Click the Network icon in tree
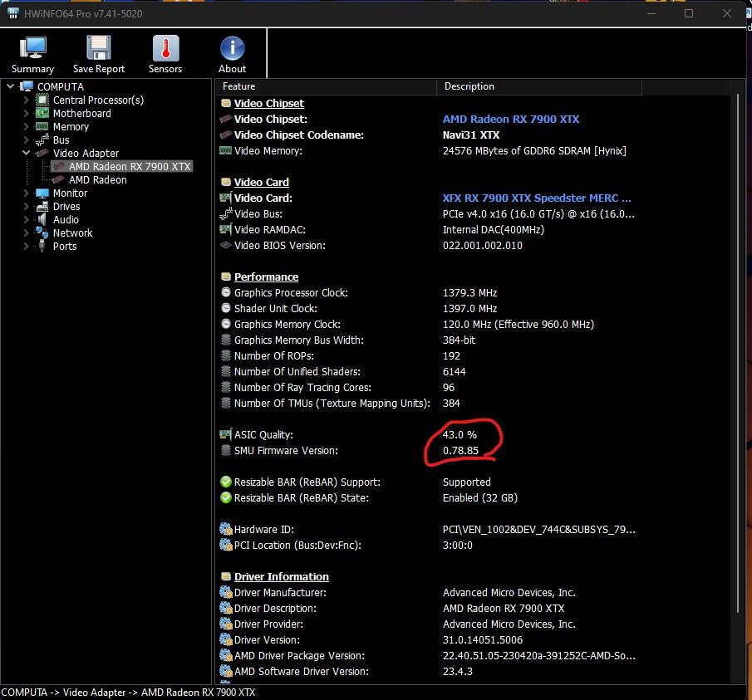Image resolution: width=752 pixels, height=700 pixels. 42,233
